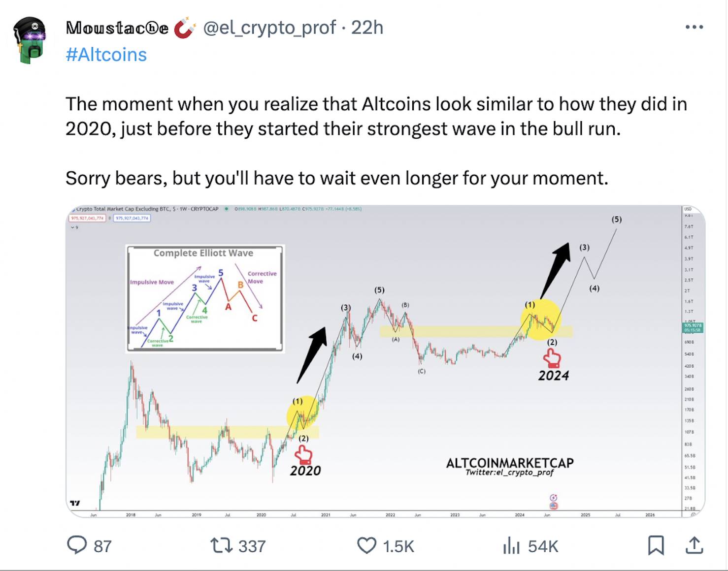Click the TradingView logo in chart corner
The width and height of the screenshot is (728, 571).
75,503
